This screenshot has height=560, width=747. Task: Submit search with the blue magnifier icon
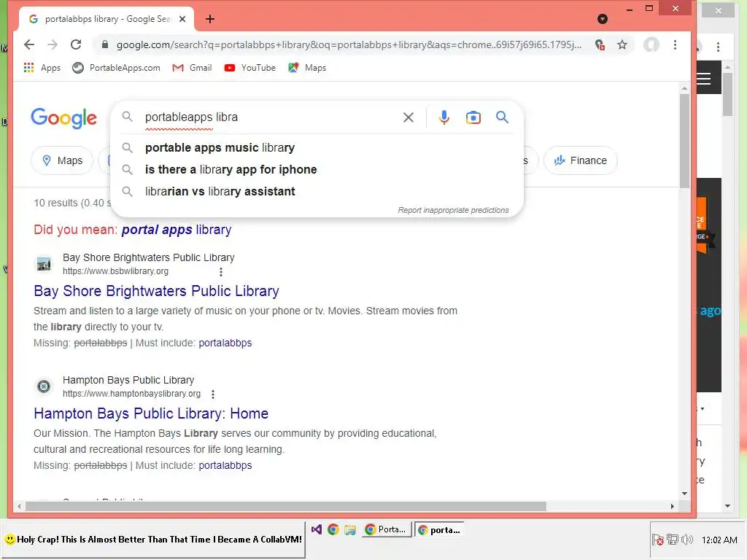(x=502, y=117)
